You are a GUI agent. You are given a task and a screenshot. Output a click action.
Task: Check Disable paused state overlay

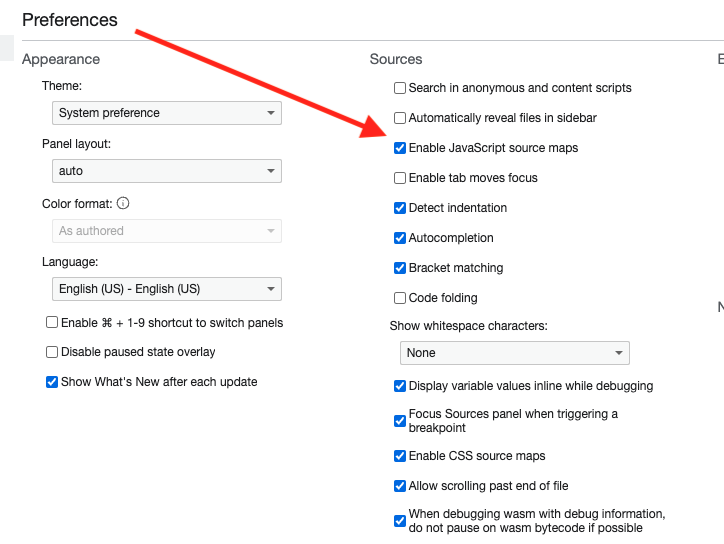coord(52,352)
